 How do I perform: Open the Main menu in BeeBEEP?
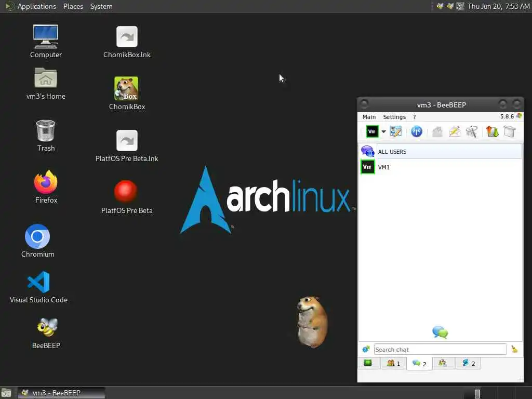coord(369,117)
